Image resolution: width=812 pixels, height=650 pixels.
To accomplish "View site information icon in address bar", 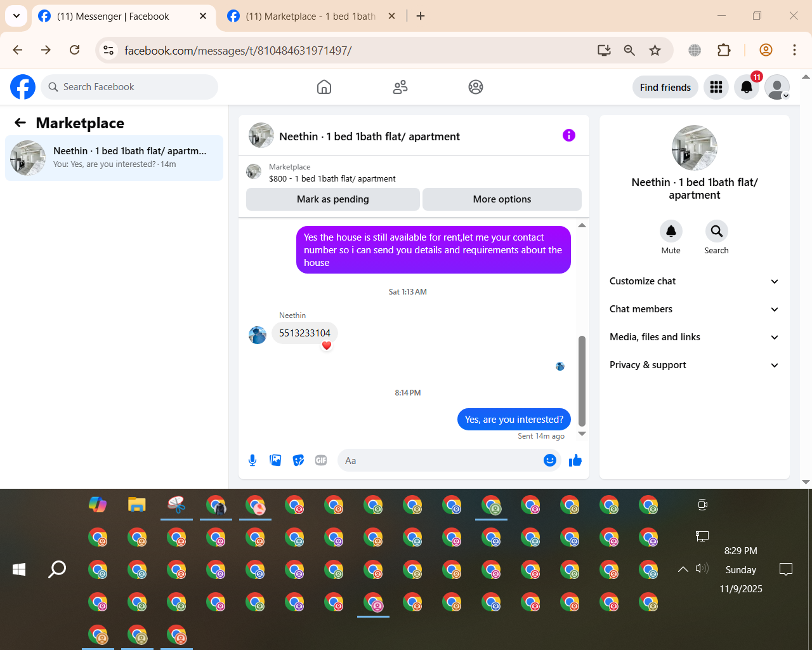I will [x=108, y=50].
